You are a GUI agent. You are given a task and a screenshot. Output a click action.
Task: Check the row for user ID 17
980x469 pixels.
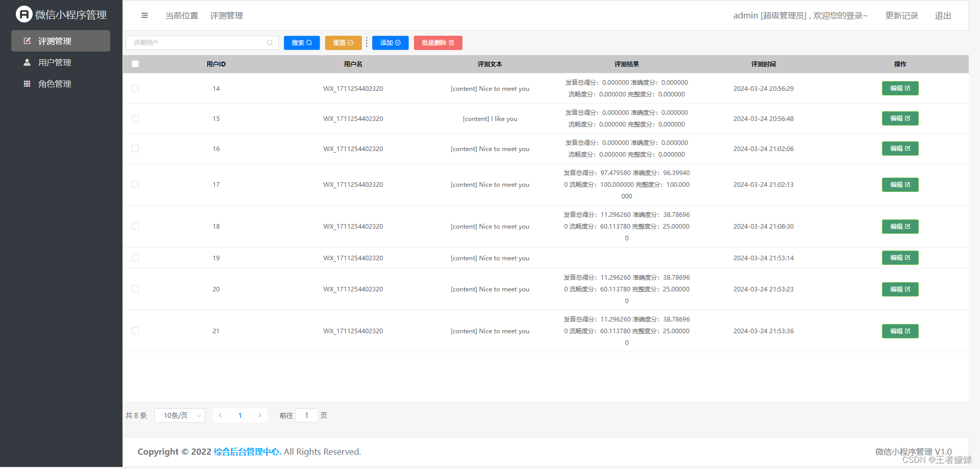135,184
